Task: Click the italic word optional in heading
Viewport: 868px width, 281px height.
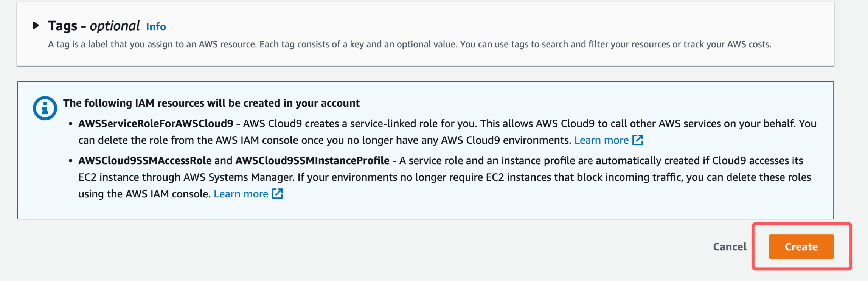Action: pos(115,26)
